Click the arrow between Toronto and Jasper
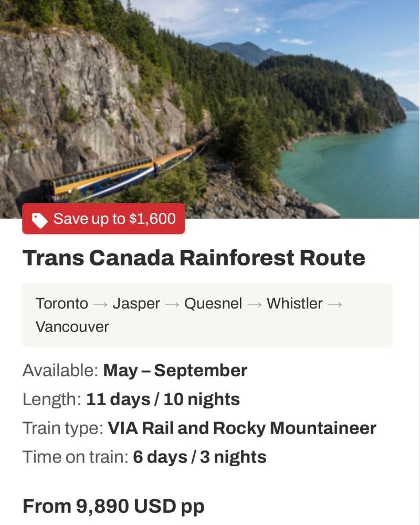 [100, 304]
